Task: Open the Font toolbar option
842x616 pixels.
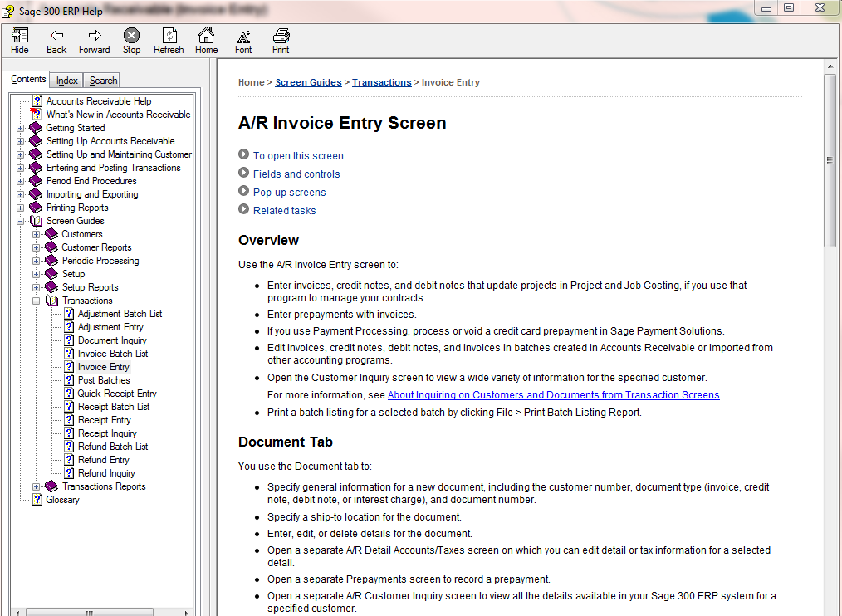Action: click(x=243, y=41)
